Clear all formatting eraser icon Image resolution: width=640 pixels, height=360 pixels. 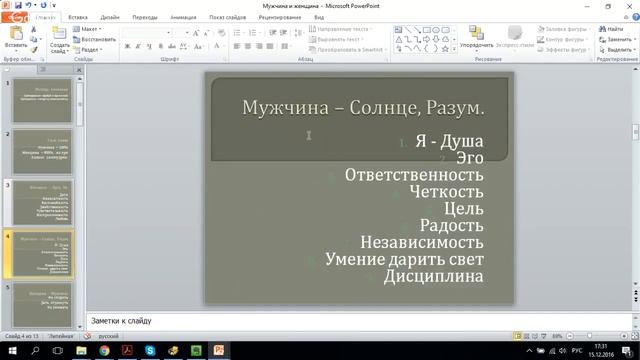pyautogui.click(x=221, y=33)
